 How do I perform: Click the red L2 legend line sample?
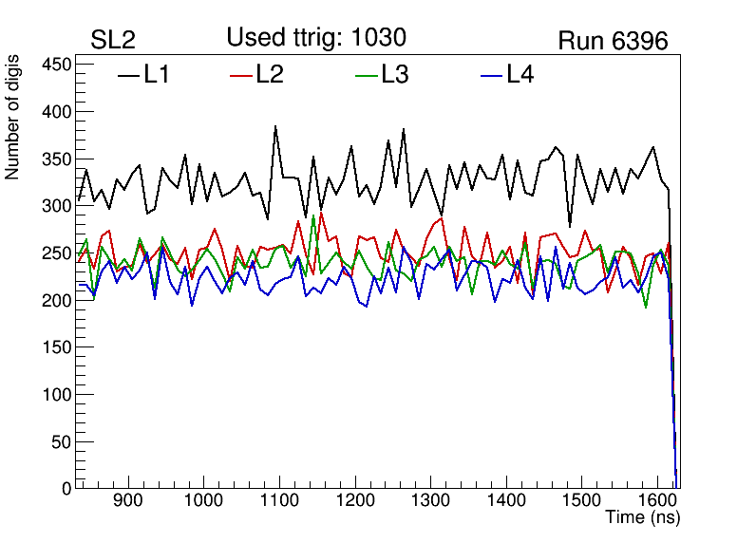pos(242,74)
